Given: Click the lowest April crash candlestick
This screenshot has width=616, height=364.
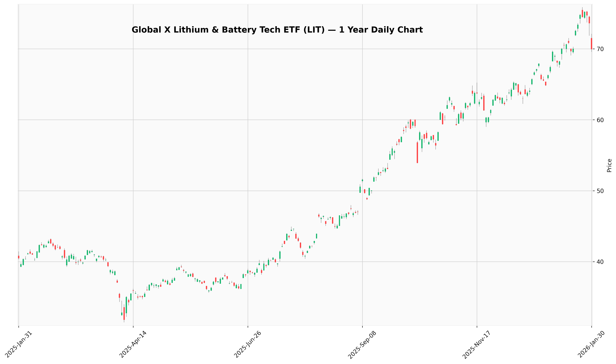Looking at the screenshot, I should click(x=124, y=313).
